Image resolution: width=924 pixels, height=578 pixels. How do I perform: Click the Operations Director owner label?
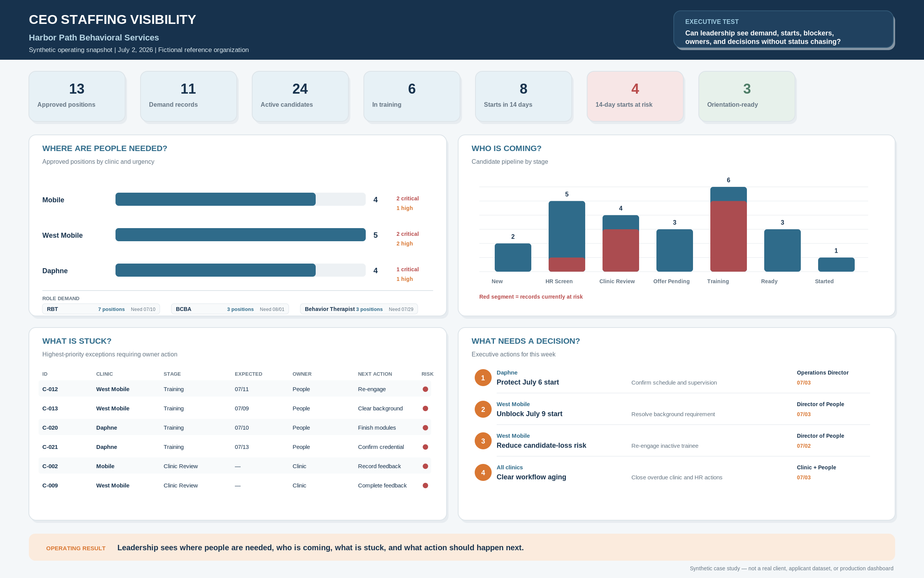(x=823, y=373)
